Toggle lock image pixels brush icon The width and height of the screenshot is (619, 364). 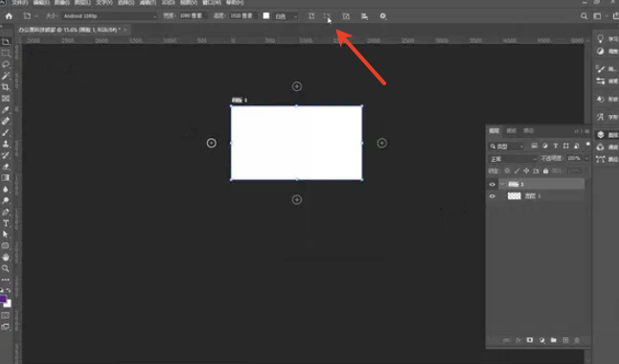pos(516,171)
